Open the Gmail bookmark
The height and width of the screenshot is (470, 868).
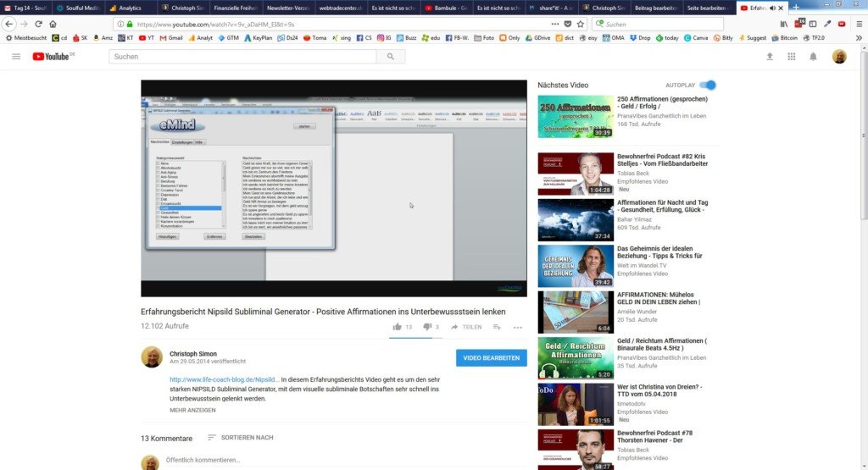[171, 38]
